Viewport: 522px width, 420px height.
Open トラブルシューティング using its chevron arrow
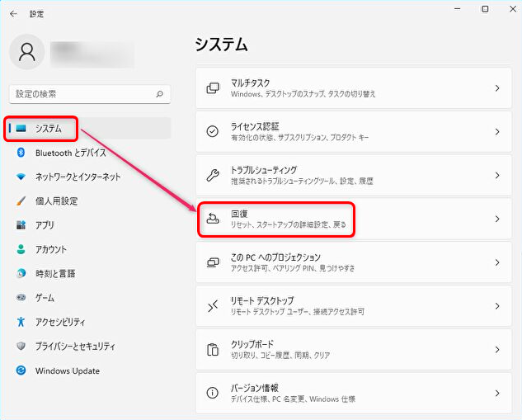[497, 176]
